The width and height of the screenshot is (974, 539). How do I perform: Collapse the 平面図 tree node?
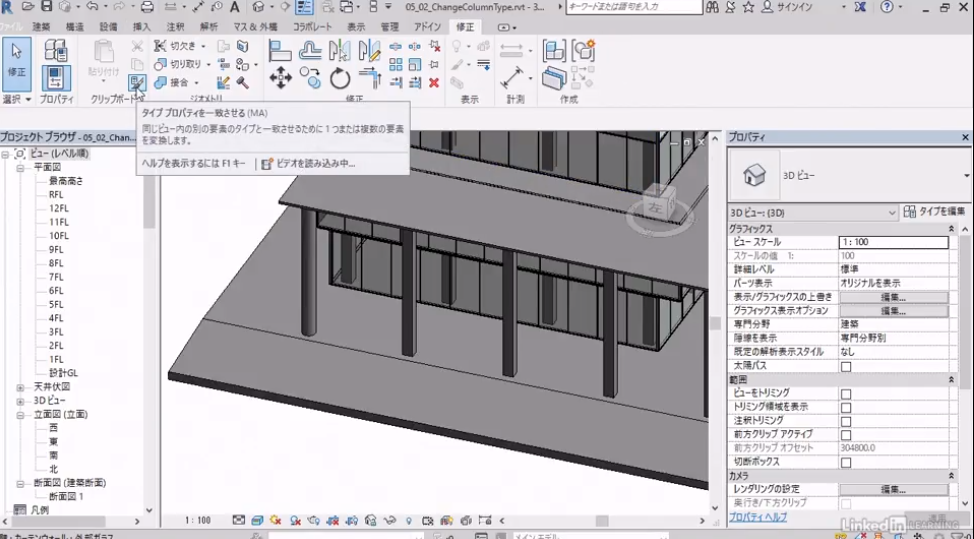pos(21,168)
